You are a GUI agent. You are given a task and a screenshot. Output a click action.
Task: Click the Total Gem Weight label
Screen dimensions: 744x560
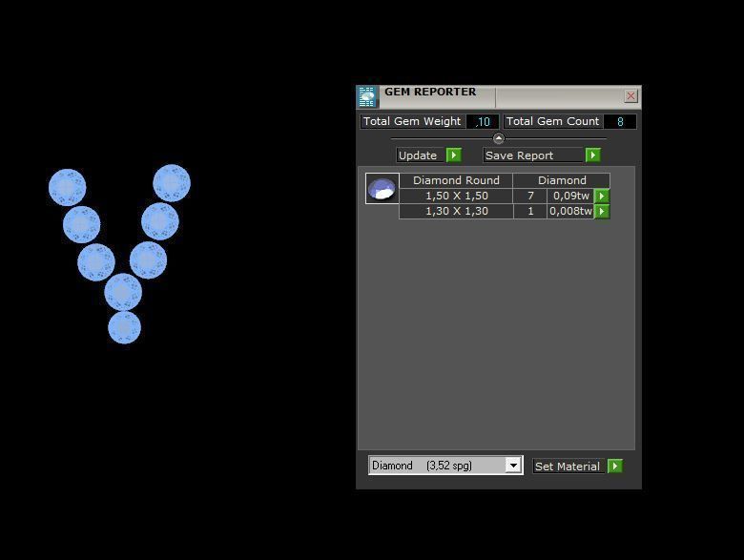coord(412,121)
